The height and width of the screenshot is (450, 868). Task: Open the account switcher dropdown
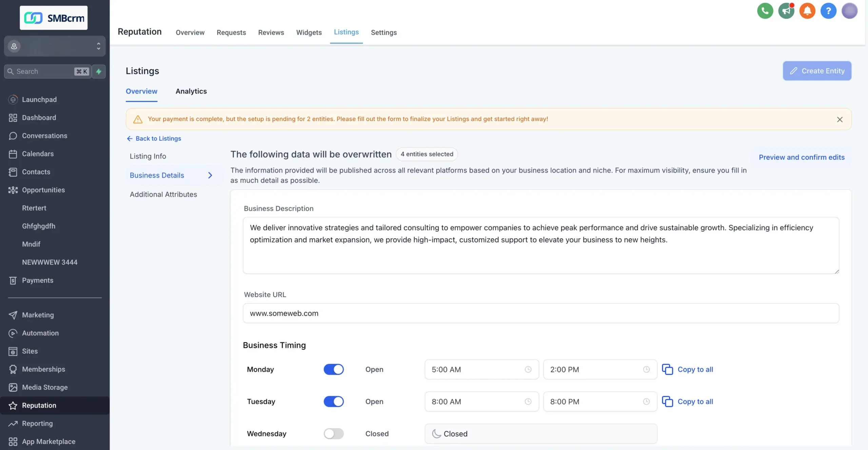(55, 46)
